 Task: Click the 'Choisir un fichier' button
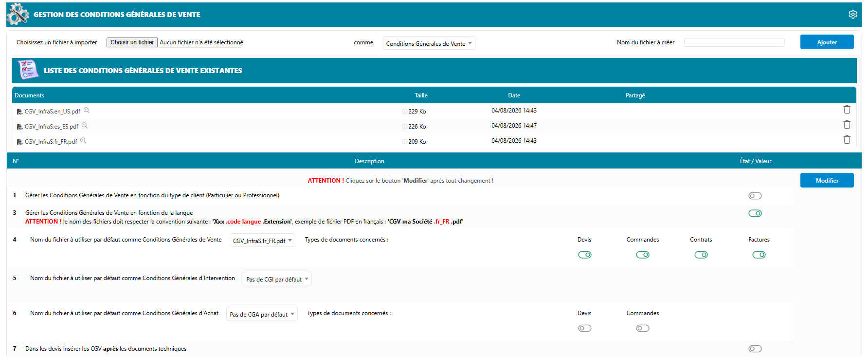tap(132, 42)
